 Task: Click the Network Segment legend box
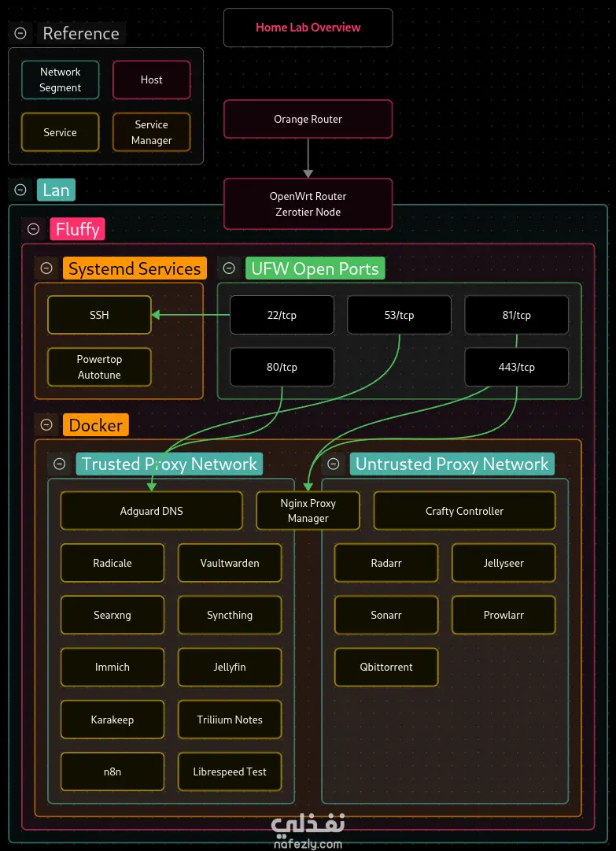[61, 80]
